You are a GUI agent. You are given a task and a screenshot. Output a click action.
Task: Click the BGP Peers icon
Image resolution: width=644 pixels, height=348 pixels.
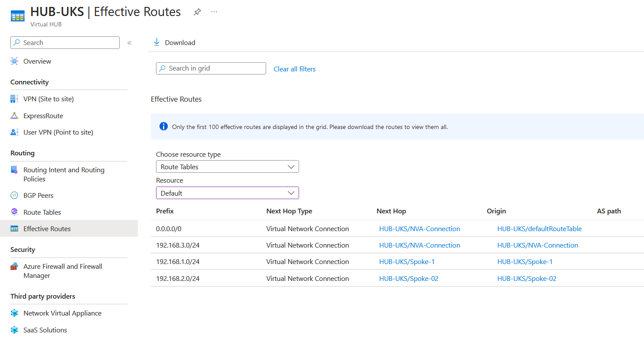pos(14,196)
